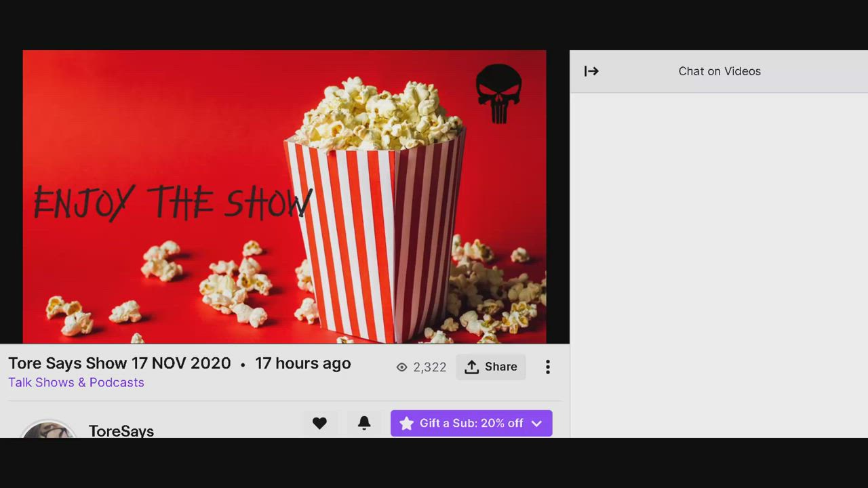The image size is (868, 488).
Task: Click the star icon on Gift a Sub
Action: pos(406,424)
